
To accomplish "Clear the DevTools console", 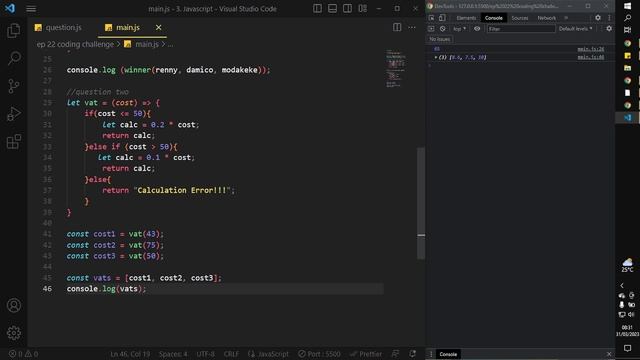I will pos(442,29).
